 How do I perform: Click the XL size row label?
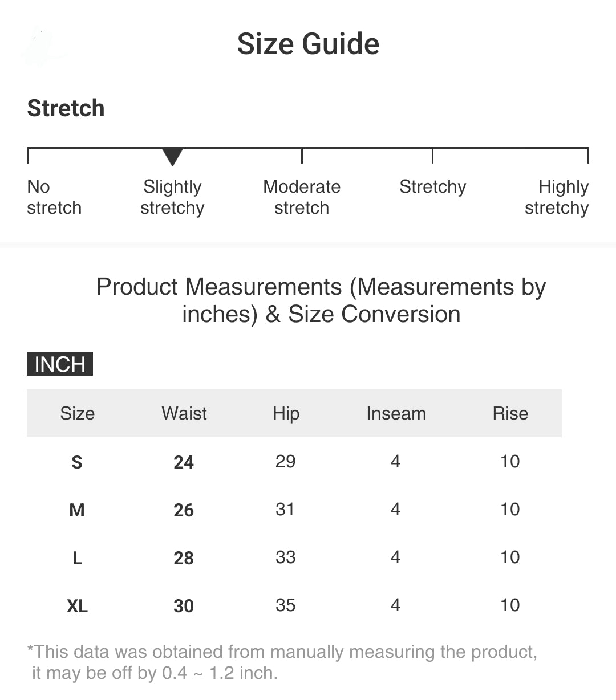[x=77, y=605]
